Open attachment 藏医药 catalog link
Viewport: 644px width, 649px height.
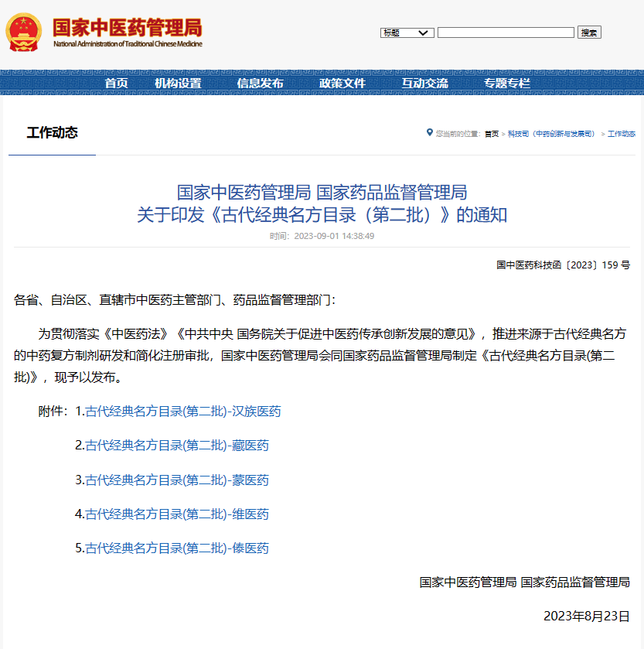pos(177,446)
